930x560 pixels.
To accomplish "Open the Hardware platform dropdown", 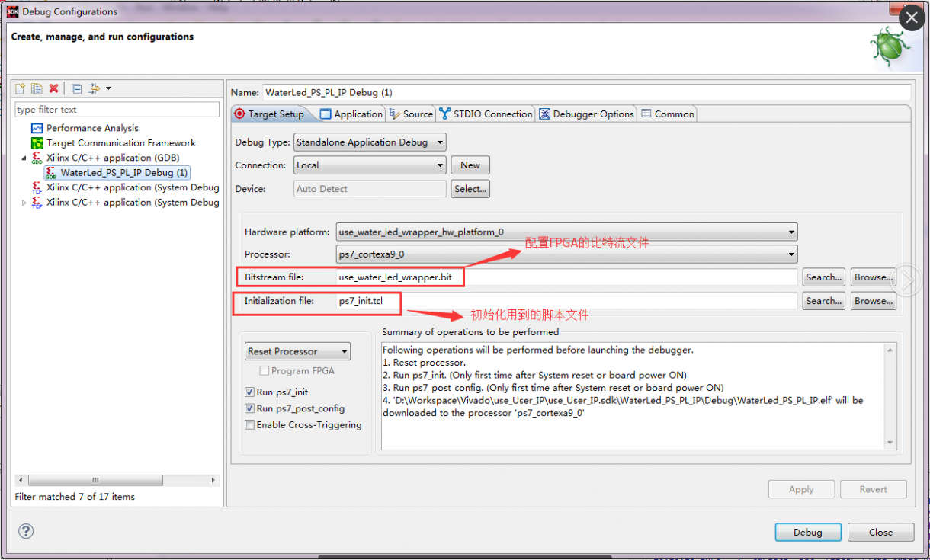I will (x=567, y=232).
